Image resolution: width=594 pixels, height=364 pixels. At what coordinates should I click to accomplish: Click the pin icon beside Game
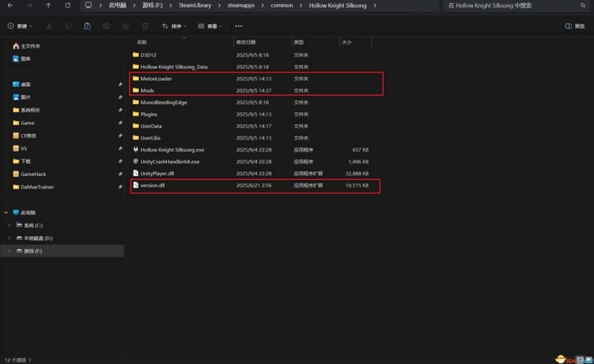tap(120, 123)
